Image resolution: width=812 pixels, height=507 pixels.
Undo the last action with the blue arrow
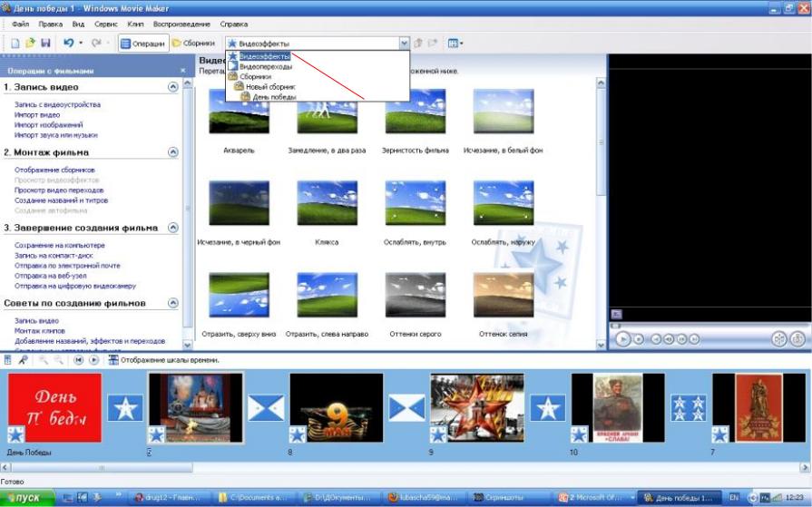pos(68,43)
